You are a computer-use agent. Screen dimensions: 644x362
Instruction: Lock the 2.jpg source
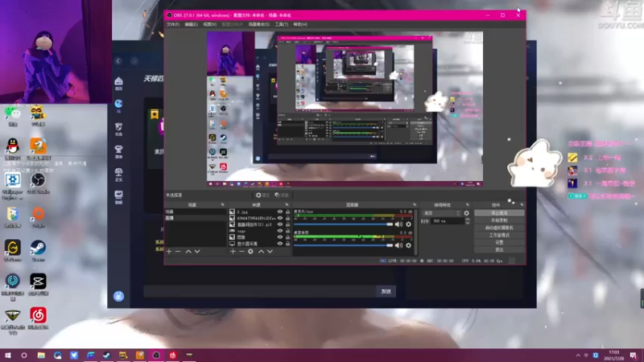[x=287, y=212]
